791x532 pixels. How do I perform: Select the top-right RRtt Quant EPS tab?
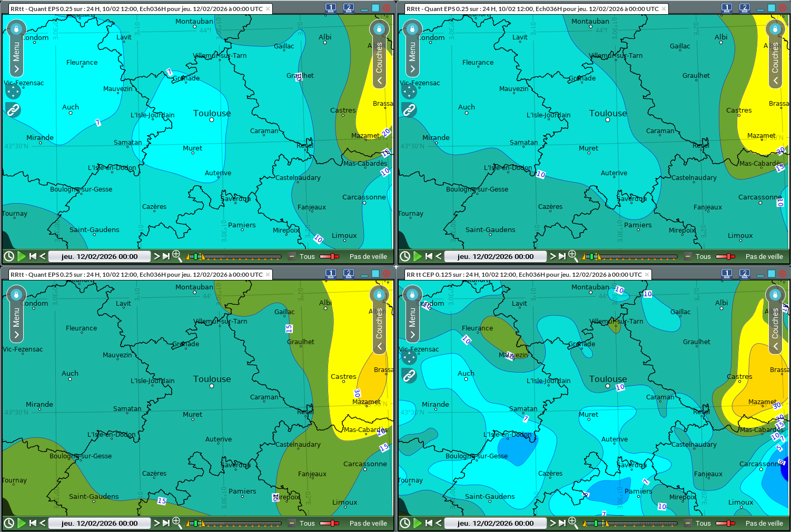pyautogui.click(x=532, y=8)
